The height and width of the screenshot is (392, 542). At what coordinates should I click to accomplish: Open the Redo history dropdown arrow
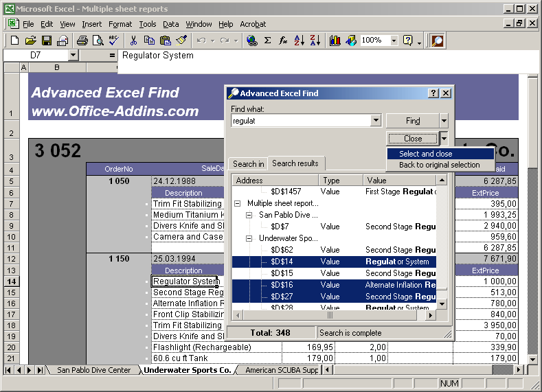click(x=236, y=41)
